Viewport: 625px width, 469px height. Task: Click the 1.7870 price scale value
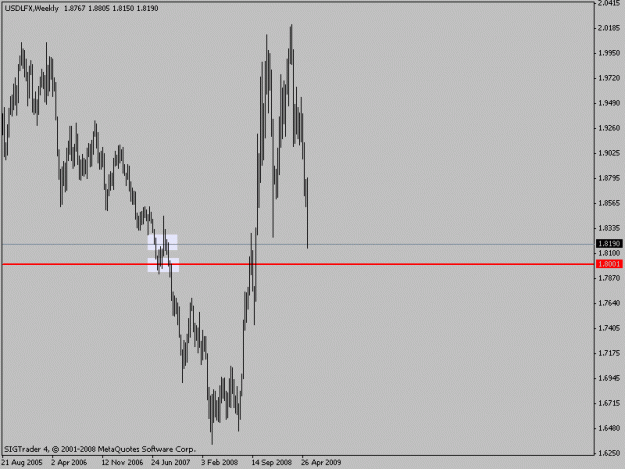[609, 278]
